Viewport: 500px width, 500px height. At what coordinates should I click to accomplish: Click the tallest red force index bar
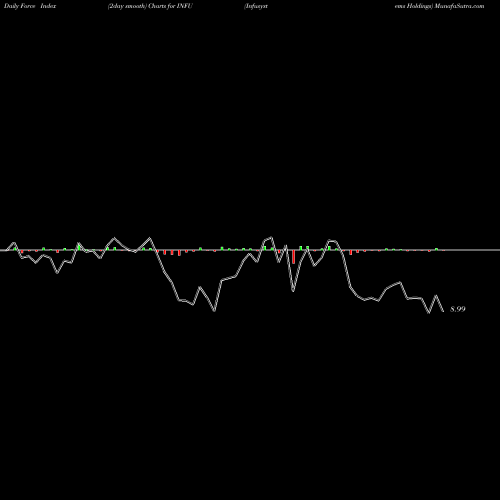(x=293, y=257)
